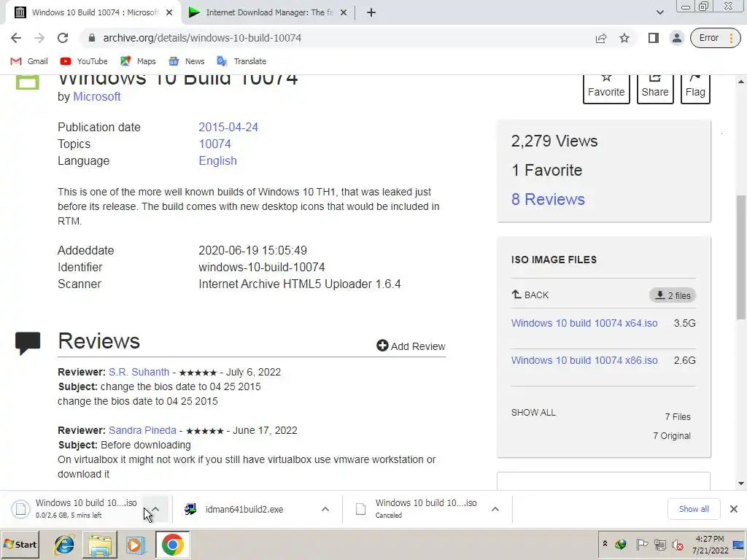Screen dimensions: 747x560
Task: Jump to the 8 Reviews link
Action: pyautogui.click(x=548, y=200)
